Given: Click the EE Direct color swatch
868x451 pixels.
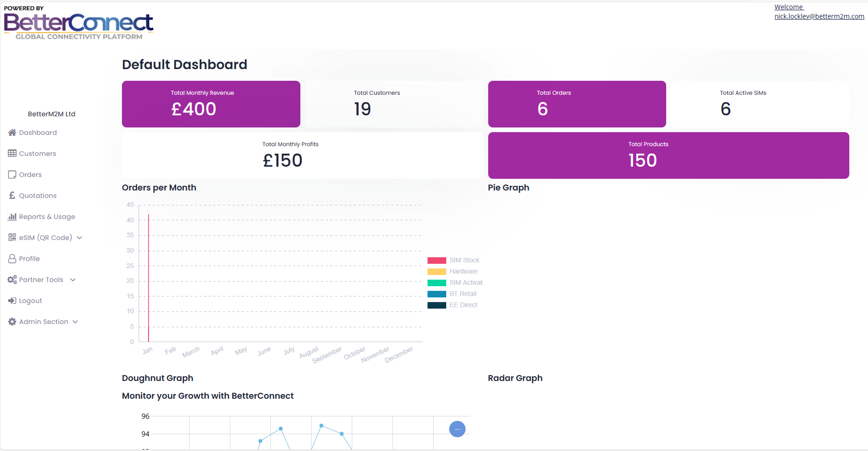Looking at the screenshot, I should (x=437, y=305).
